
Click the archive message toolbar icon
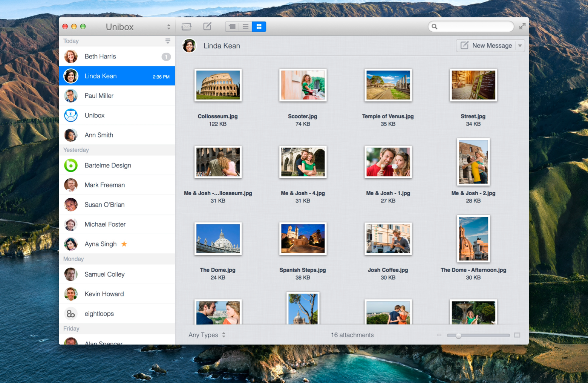pos(187,26)
